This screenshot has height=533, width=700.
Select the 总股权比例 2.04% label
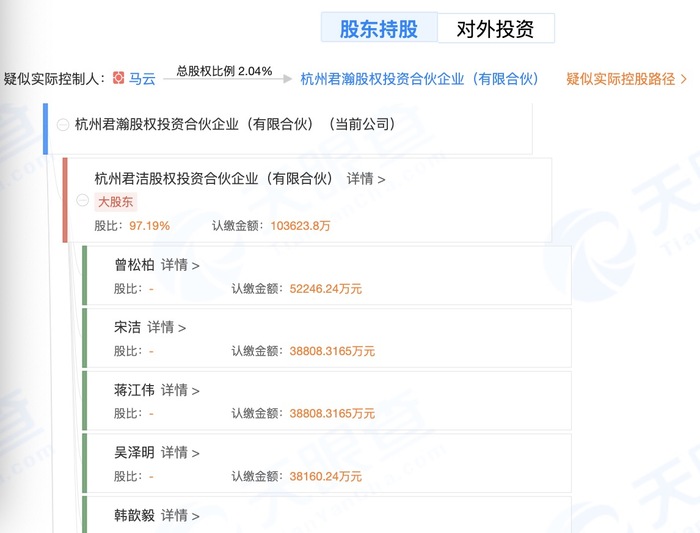(224, 71)
